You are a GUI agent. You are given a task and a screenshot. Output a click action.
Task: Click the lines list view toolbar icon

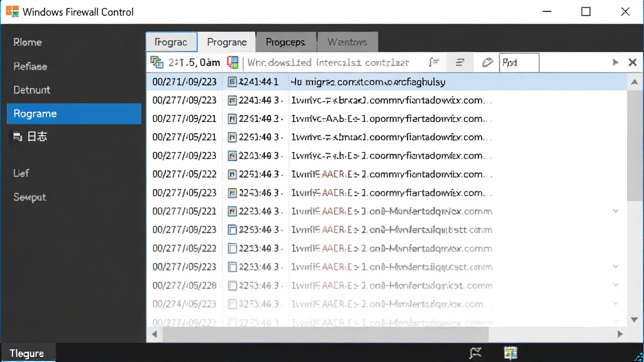[460, 62]
